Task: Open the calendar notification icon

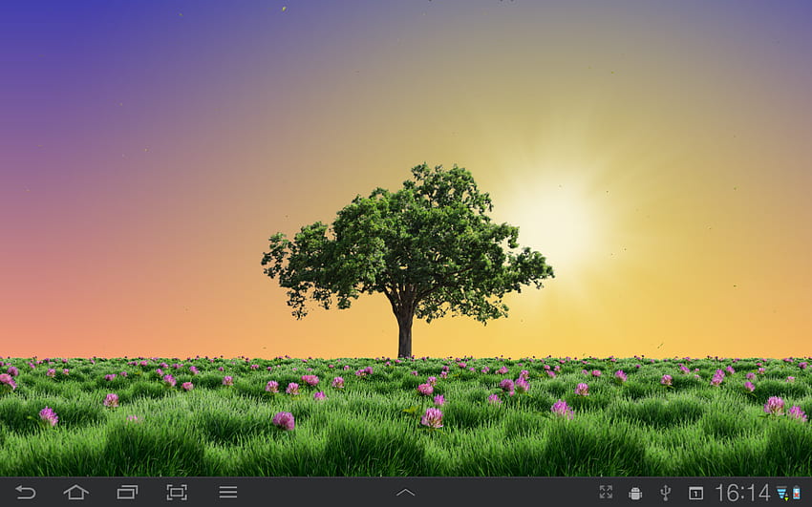Action: click(x=695, y=493)
